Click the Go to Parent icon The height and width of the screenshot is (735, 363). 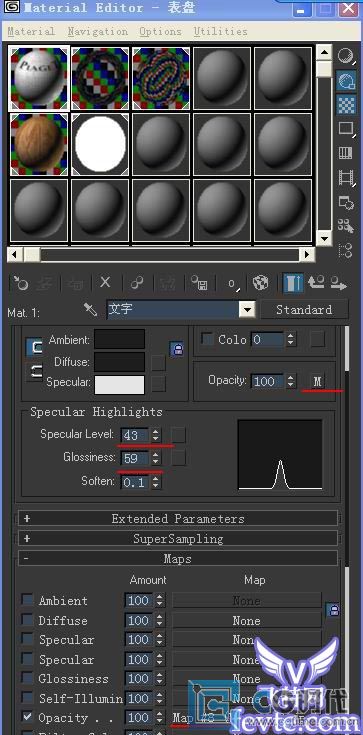click(x=316, y=283)
